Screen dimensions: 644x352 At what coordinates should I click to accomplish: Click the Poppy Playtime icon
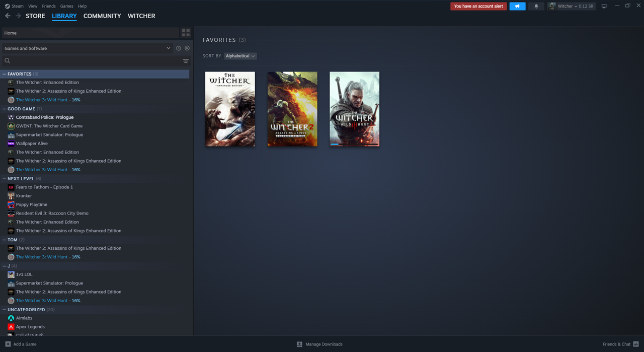click(x=11, y=204)
